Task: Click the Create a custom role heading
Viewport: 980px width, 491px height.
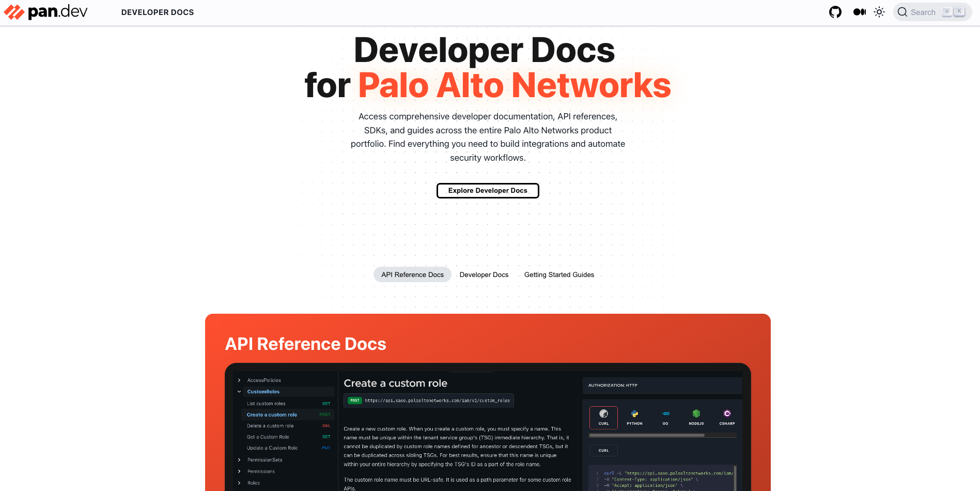Action: 396,383
